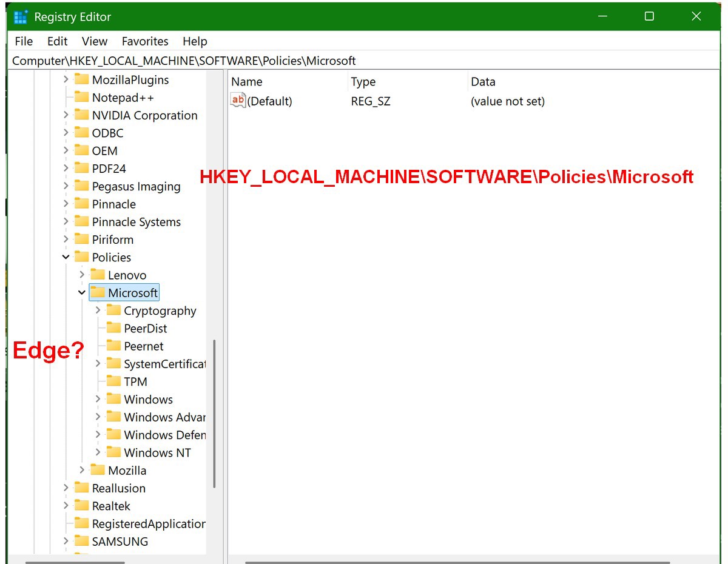Select the SystemCertificates tree label
This screenshot has width=728, height=564.
(164, 364)
